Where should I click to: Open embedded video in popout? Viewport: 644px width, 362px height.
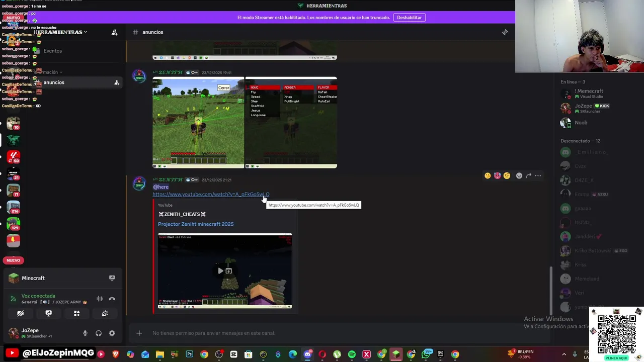pyautogui.click(x=228, y=271)
